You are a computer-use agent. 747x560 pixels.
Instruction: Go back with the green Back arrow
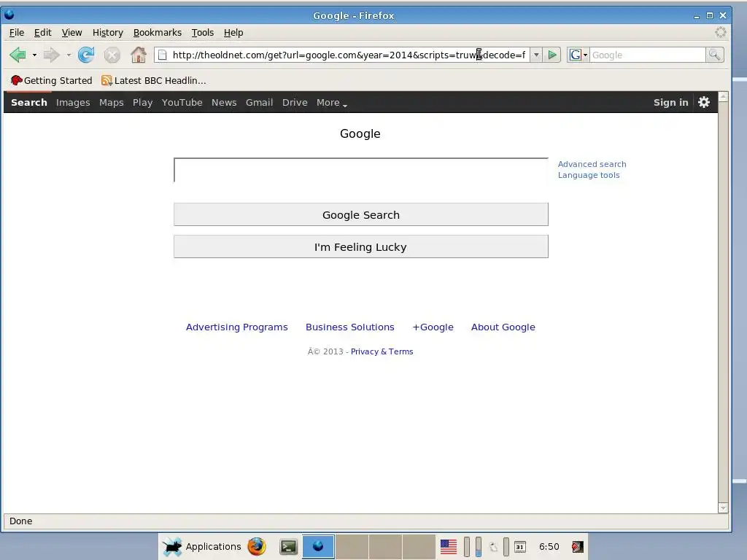tap(18, 55)
